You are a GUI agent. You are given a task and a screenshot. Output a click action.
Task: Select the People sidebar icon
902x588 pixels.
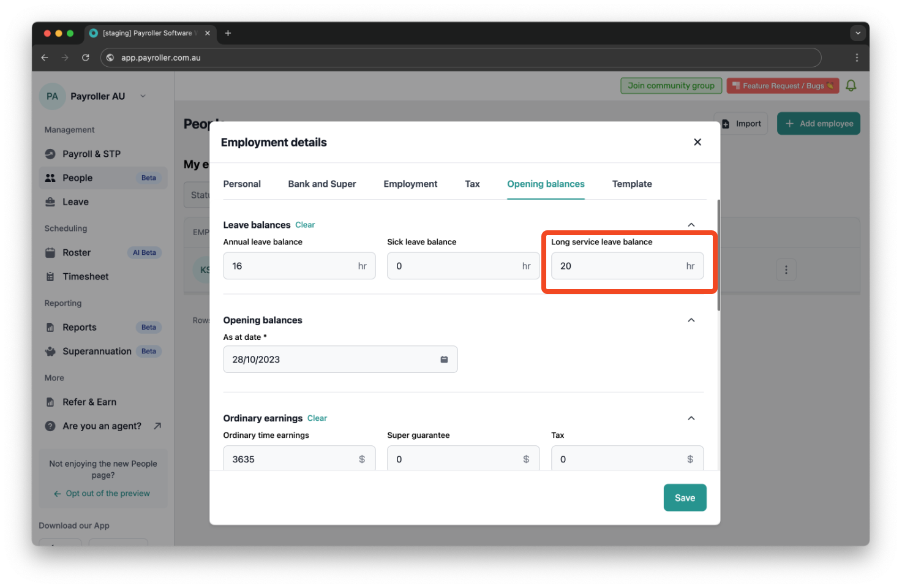(51, 178)
